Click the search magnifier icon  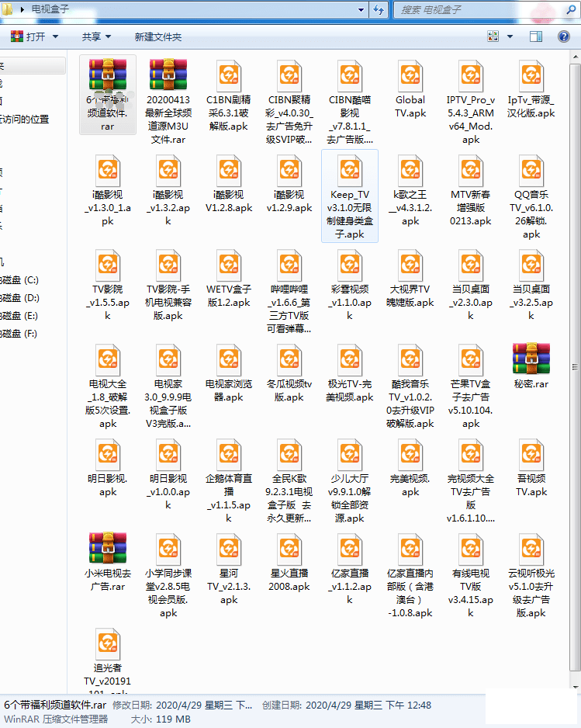pos(570,10)
